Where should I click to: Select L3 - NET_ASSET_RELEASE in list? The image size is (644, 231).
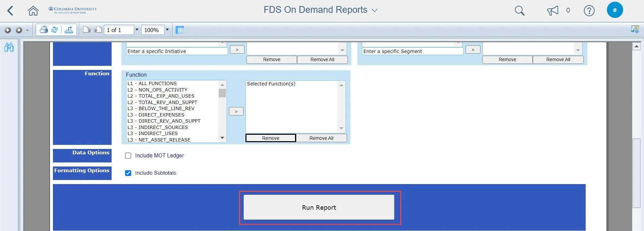(x=172, y=140)
